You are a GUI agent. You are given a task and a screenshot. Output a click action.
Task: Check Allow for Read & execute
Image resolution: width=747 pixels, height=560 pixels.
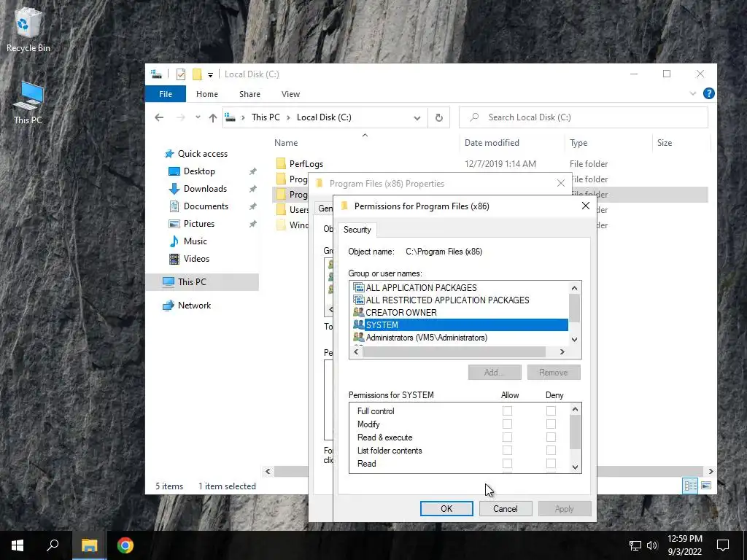tap(508, 437)
